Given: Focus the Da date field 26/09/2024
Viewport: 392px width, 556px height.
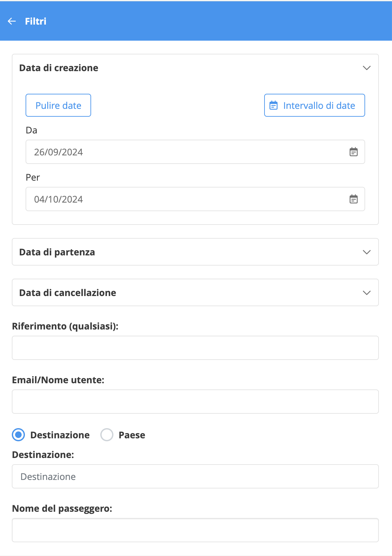Looking at the screenshot, I should 195,152.
